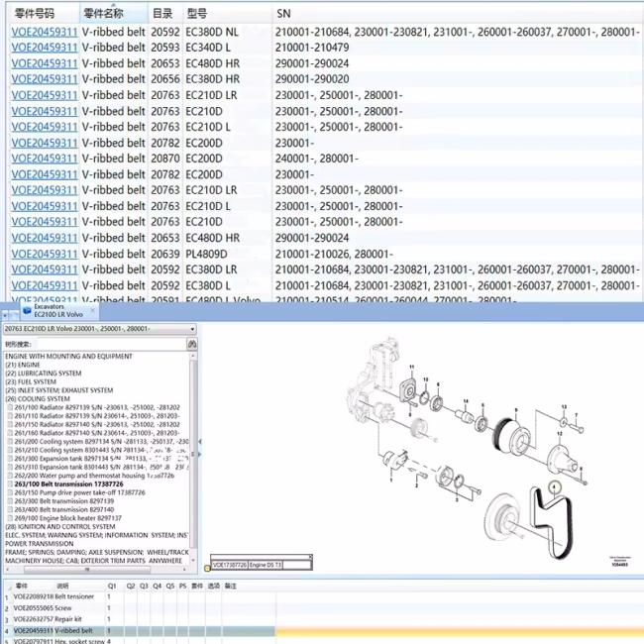This screenshot has width=644, height=644.
Task: Click the PS column header in parts list
Action: tap(182, 587)
